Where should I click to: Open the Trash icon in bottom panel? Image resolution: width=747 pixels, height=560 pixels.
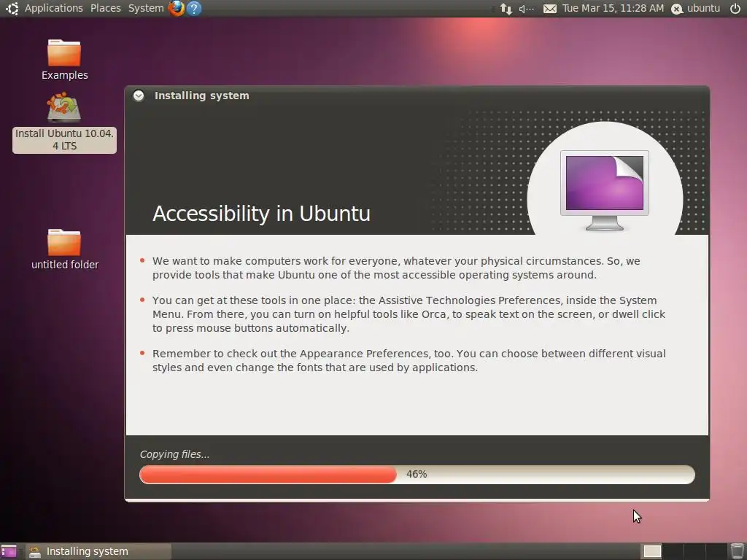tap(737, 551)
